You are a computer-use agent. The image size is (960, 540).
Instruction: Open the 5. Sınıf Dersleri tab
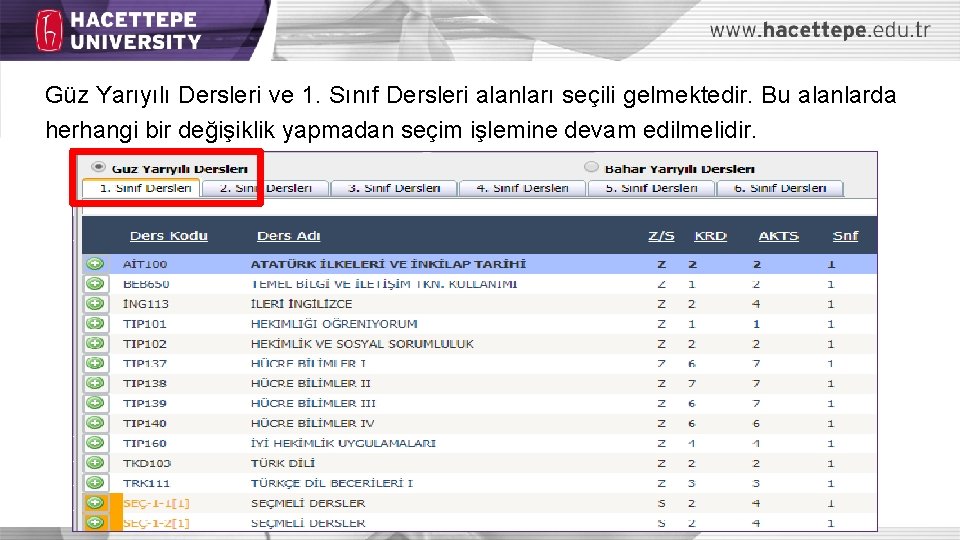pyautogui.click(x=651, y=188)
